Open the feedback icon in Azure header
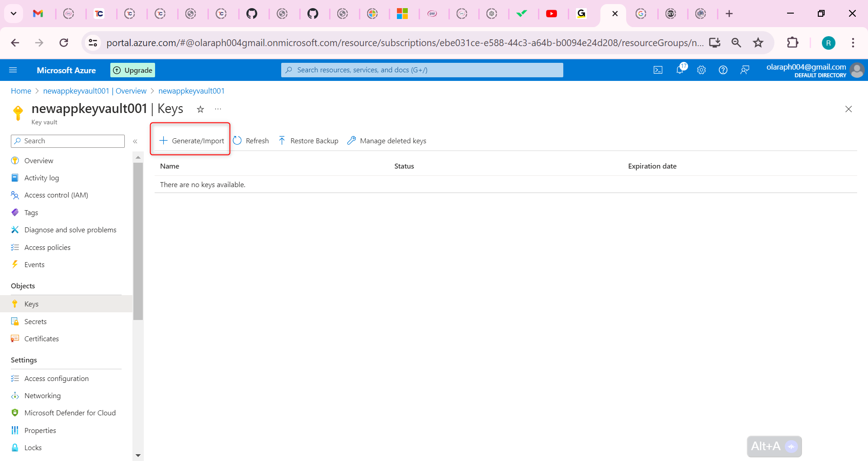868x461 pixels. 745,70
